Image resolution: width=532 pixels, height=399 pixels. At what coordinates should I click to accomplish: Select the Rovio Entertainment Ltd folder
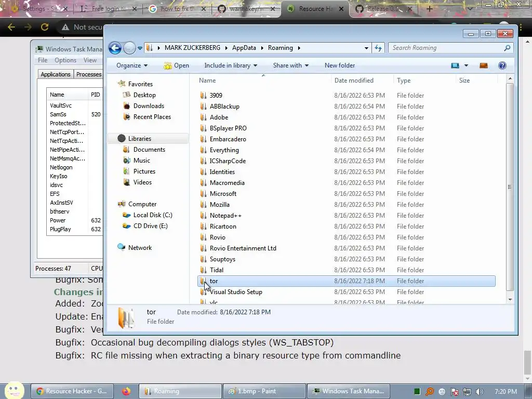pyautogui.click(x=243, y=248)
